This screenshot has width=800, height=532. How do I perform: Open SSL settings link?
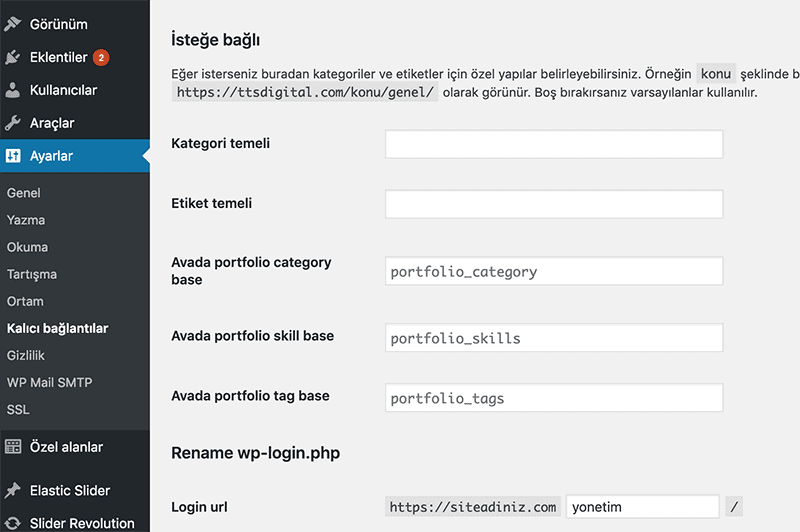[18, 409]
